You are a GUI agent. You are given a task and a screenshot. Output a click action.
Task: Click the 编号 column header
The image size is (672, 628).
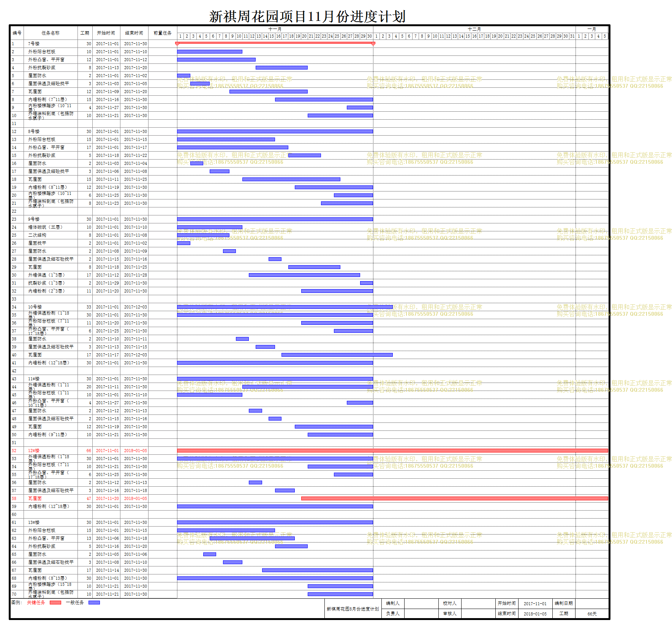point(17,33)
